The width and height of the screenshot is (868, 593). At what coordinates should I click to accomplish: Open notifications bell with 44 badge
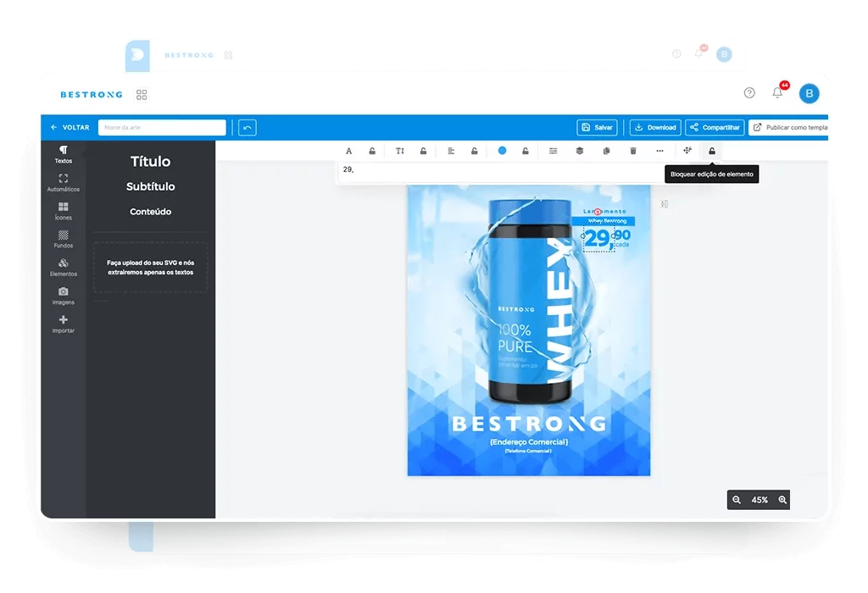[x=778, y=91]
